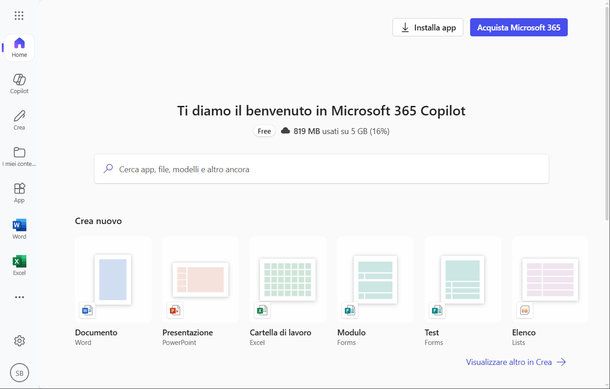The height and width of the screenshot is (389, 610).
Task: Click the Word badge on Documento card
Action: [x=87, y=310]
